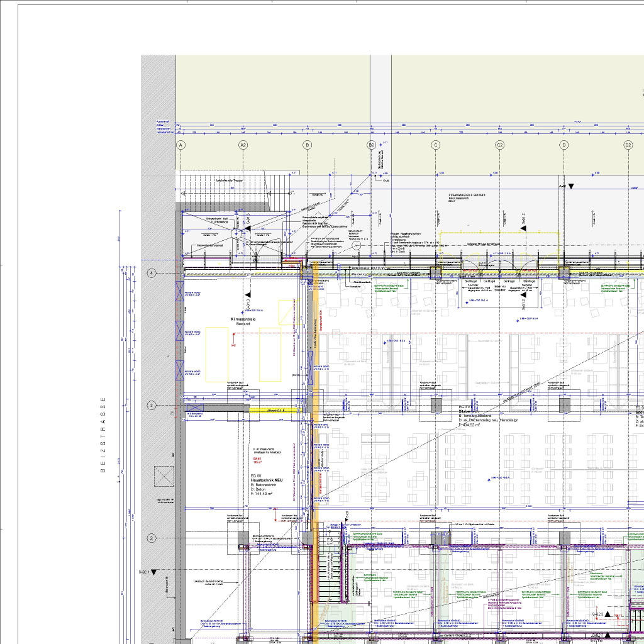Click grid axis bubble D2
The image size is (644, 644).
click(x=628, y=145)
